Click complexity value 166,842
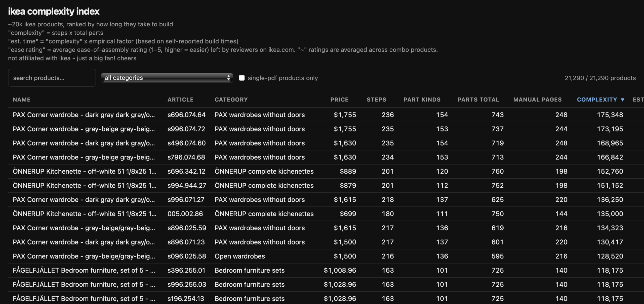Screen dimensions: 644x304 pos(610,157)
